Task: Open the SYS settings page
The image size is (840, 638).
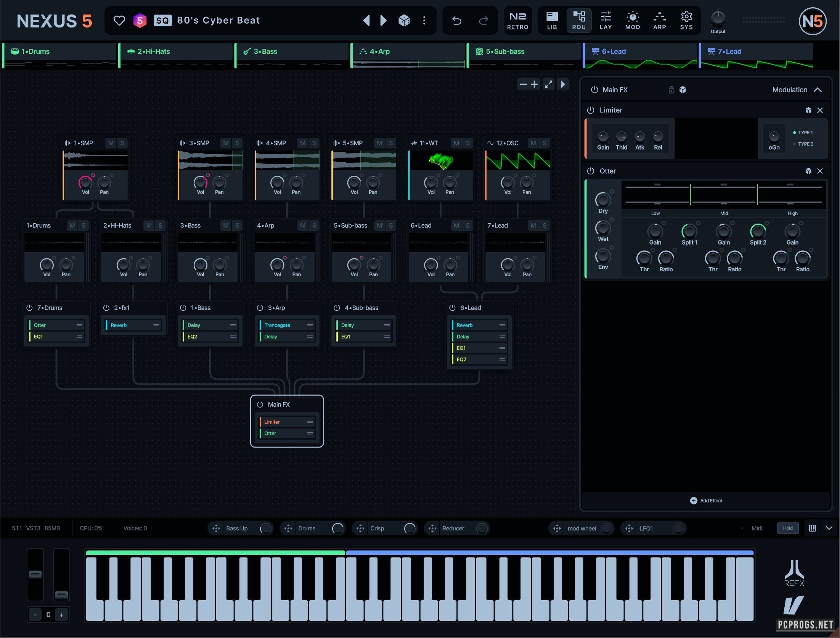Action: tap(686, 21)
